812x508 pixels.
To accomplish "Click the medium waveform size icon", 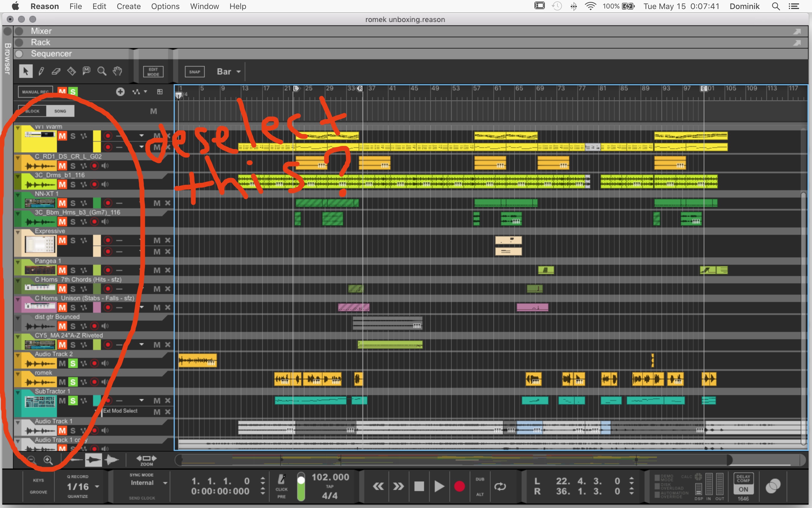I will click(93, 460).
